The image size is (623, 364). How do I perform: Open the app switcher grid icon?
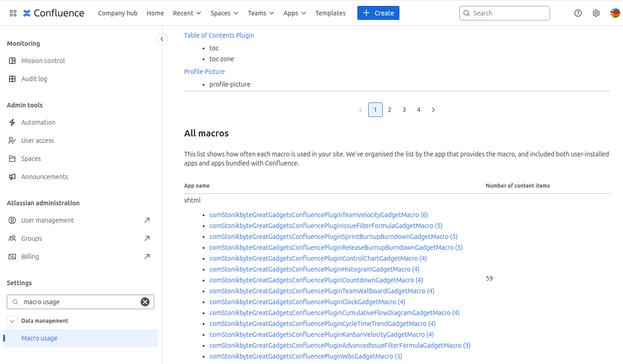pos(13,13)
